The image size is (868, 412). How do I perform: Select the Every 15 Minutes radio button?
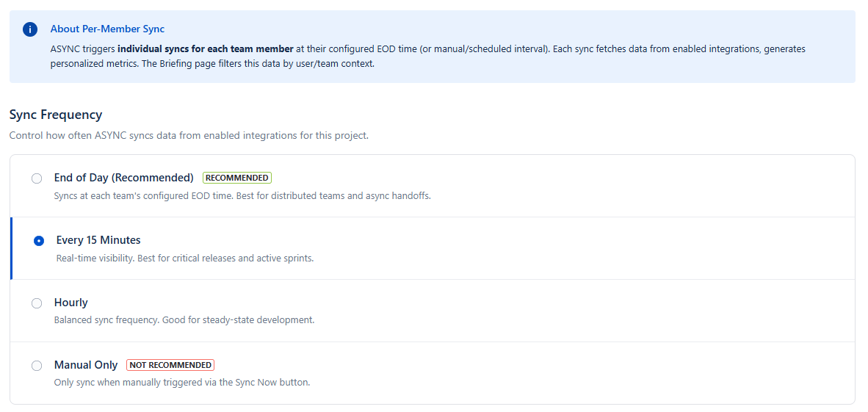(x=39, y=241)
